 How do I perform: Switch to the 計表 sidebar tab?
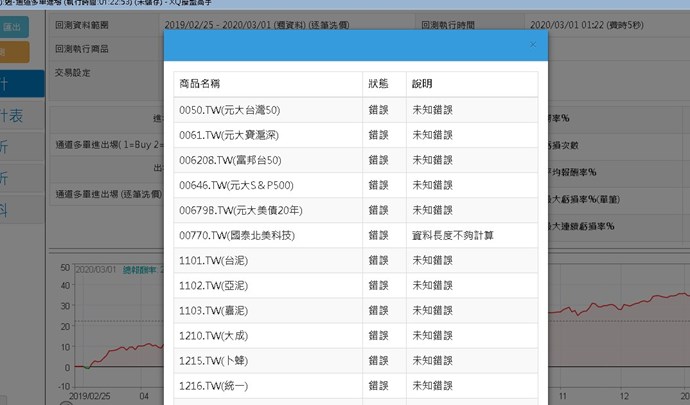[21, 116]
